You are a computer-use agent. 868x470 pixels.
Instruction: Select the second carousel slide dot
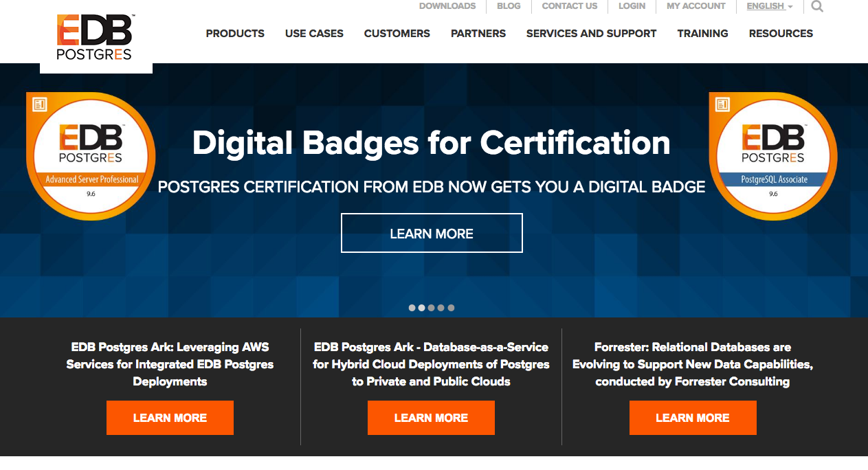[421, 308]
